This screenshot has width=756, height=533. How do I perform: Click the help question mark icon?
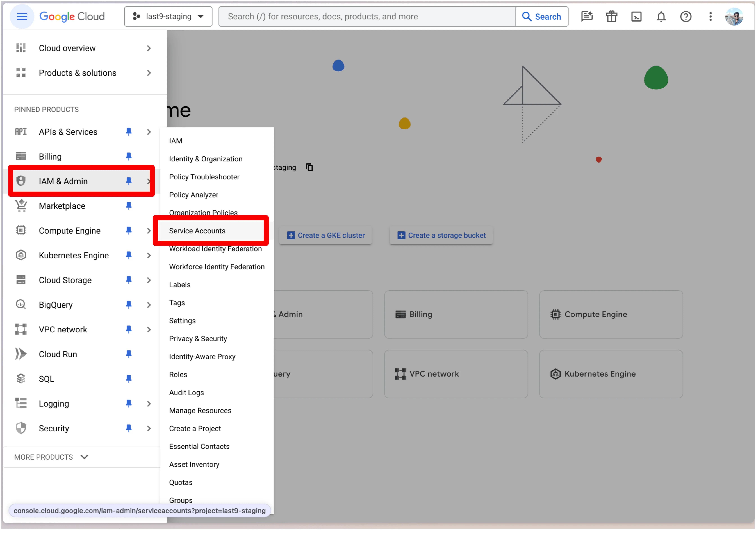[x=686, y=16]
